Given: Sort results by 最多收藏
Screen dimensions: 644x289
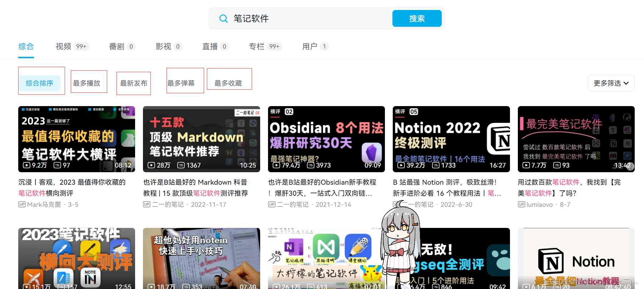Looking at the screenshot, I should pos(228,83).
